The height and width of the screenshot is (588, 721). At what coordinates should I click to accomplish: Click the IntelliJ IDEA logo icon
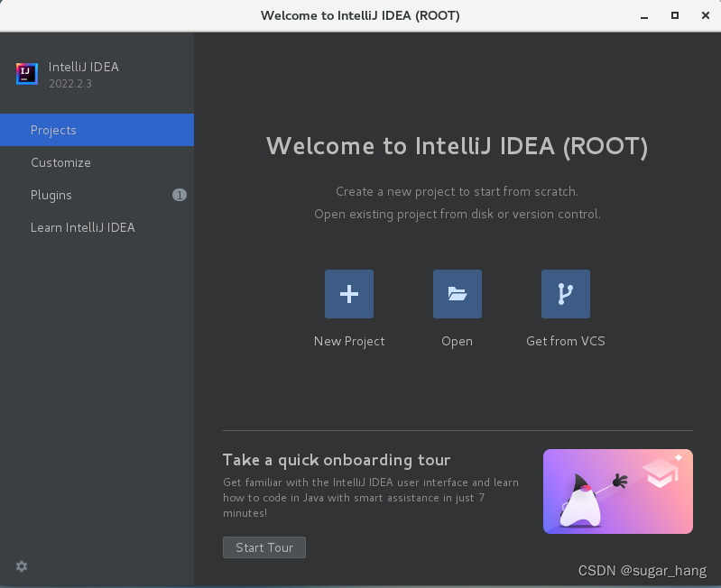27,74
